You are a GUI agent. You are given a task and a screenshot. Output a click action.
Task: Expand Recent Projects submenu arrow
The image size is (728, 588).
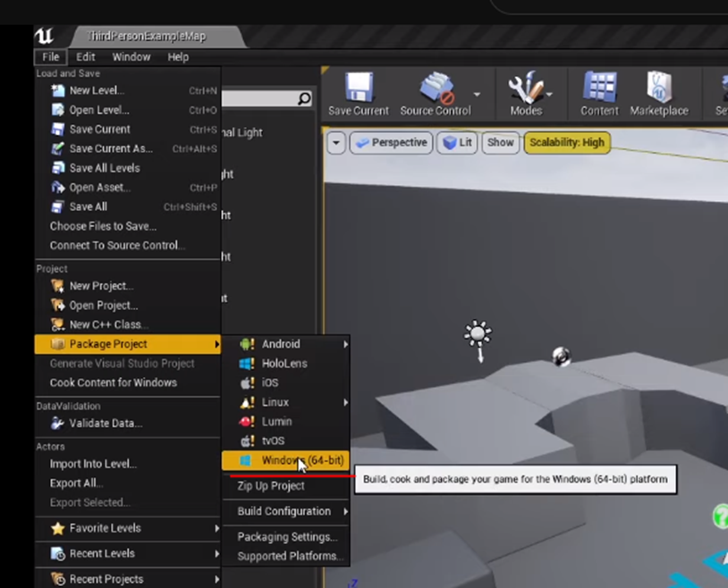[x=216, y=579]
